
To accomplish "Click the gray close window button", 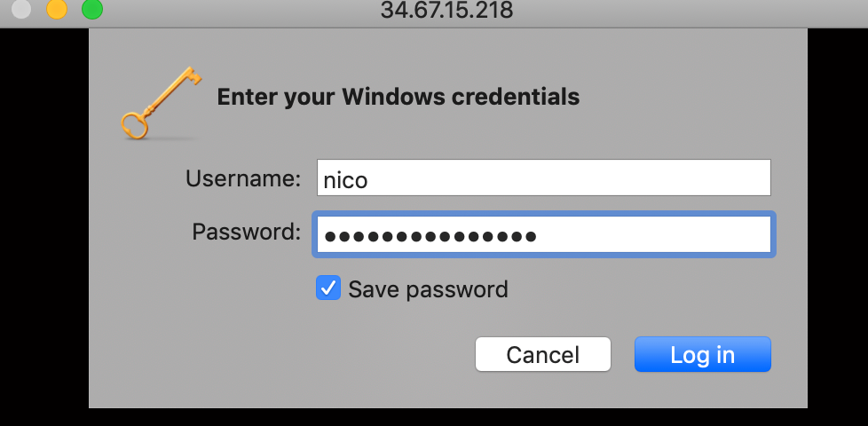I will (22, 10).
